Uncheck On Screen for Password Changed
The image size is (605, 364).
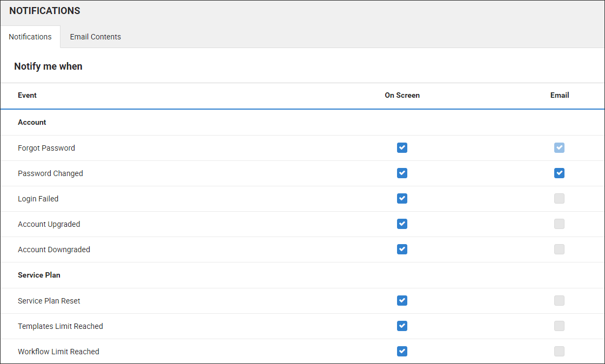[x=402, y=173]
